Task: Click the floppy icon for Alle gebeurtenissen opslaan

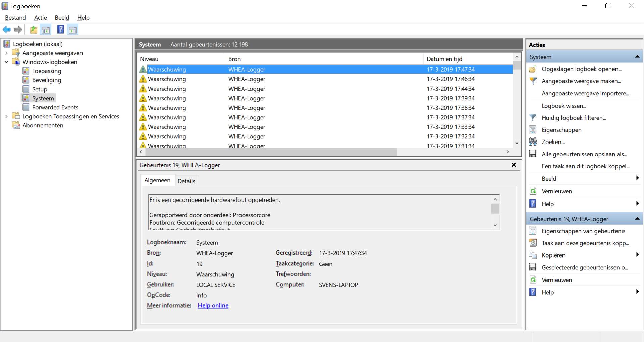Action: coord(533,154)
